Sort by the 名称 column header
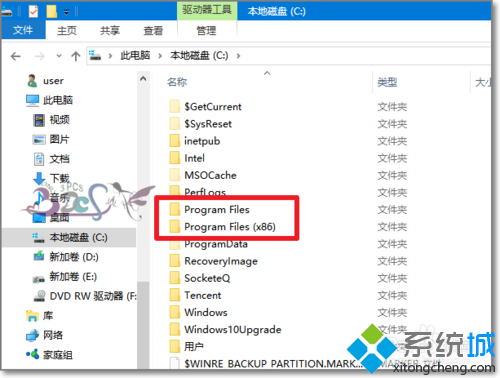 [x=177, y=82]
